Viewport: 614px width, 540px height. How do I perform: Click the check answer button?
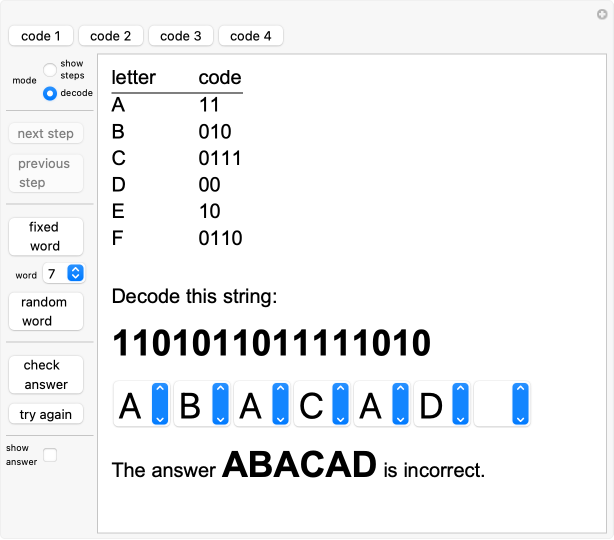pos(45,374)
